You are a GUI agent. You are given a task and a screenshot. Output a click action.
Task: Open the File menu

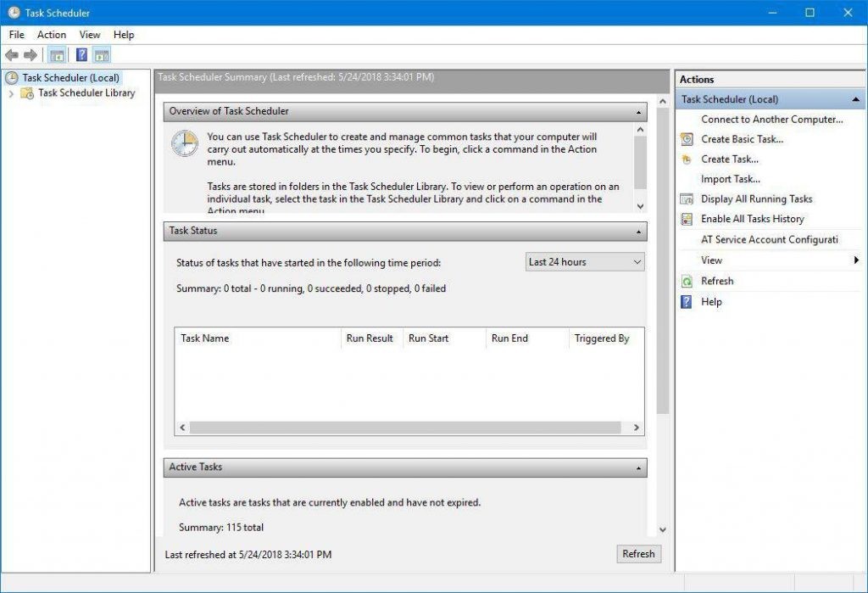tap(17, 35)
